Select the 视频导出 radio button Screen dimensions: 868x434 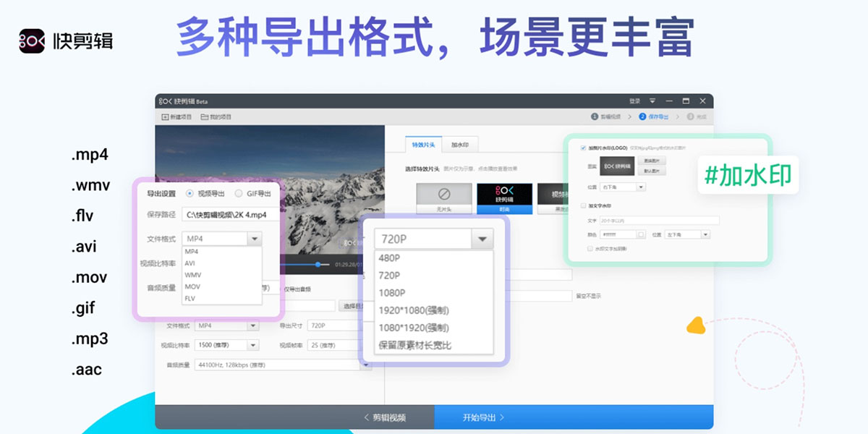click(190, 194)
